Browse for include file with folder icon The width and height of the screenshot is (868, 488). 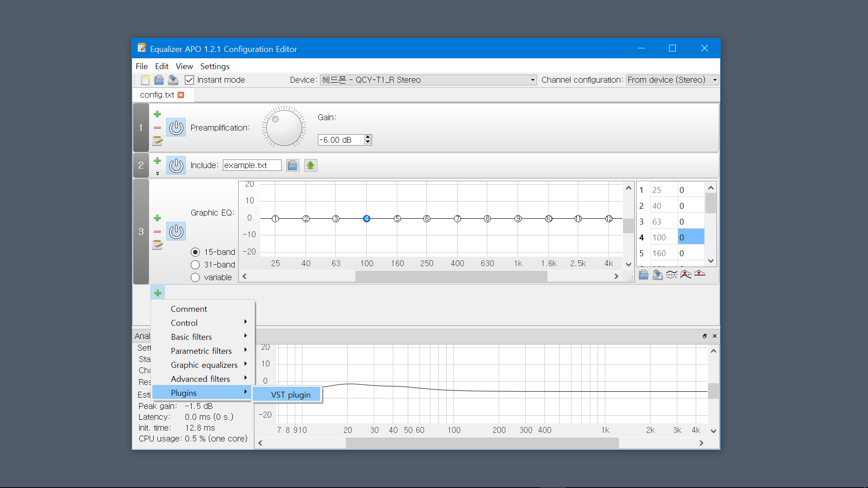[292, 165]
